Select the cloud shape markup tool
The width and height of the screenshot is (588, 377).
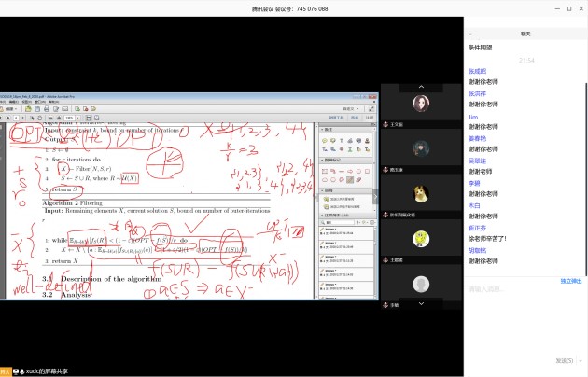click(x=325, y=180)
